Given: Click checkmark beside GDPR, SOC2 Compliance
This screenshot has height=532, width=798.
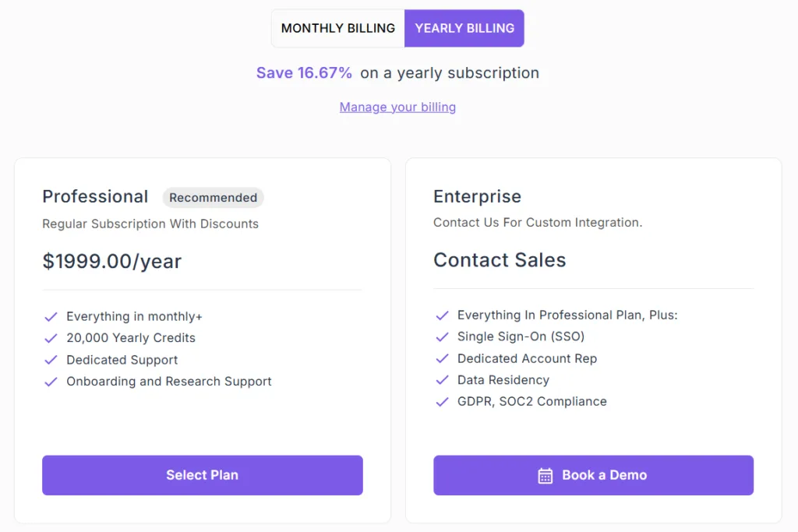Looking at the screenshot, I should tap(442, 402).
